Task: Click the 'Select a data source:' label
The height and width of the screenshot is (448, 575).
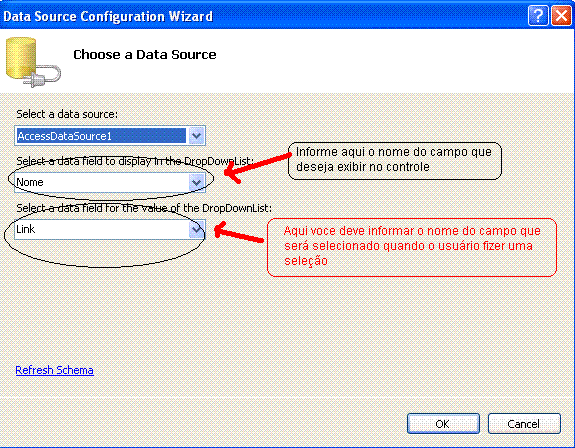Action: point(67,114)
